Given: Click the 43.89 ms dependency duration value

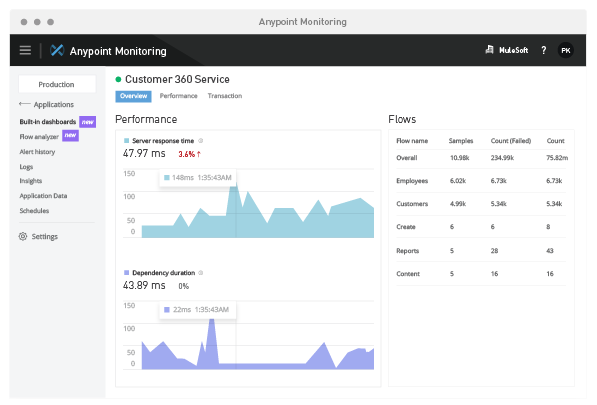Looking at the screenshot, I should point(144,285).
